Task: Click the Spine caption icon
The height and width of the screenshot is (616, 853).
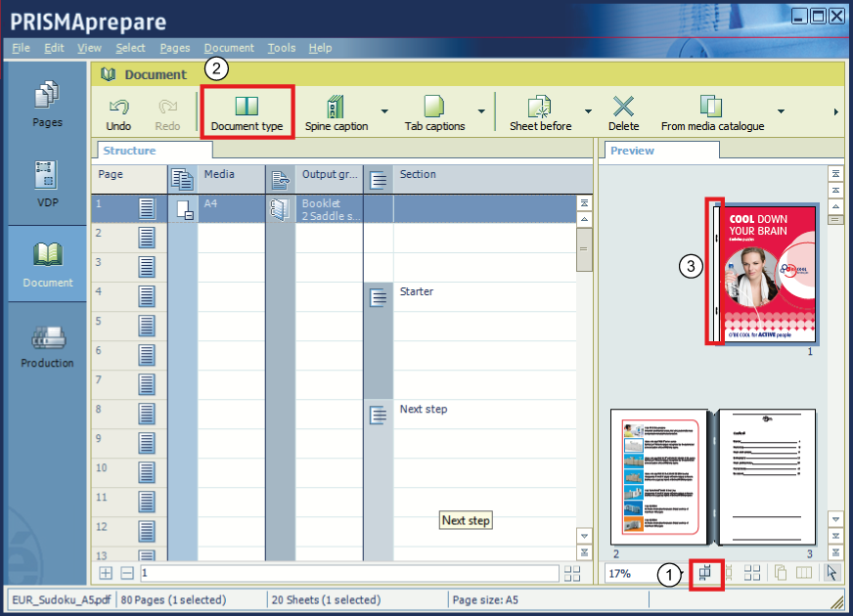Action: (x=336, y=106)
